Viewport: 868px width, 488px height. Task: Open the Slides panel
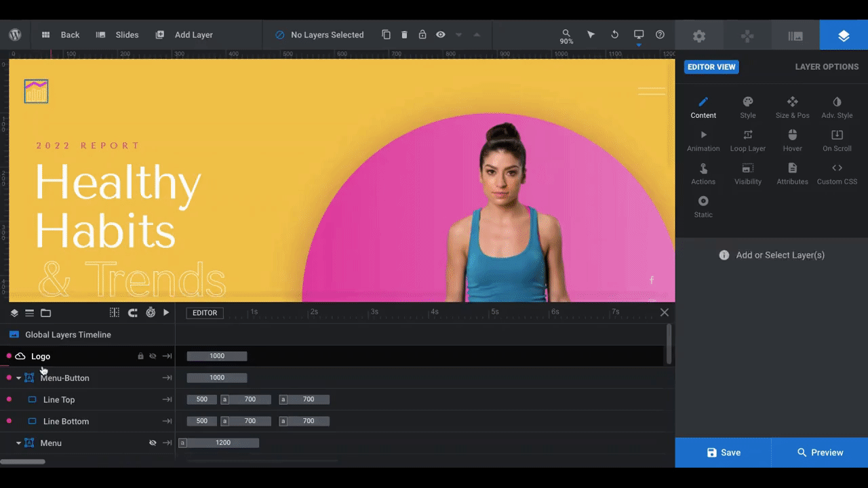point(117,35)
